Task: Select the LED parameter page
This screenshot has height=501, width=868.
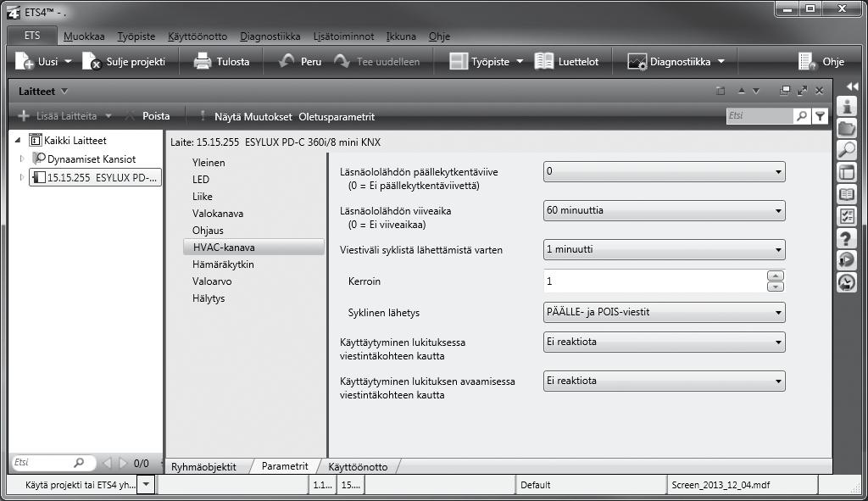Action: pyautogui.click(x=201, y=180)
